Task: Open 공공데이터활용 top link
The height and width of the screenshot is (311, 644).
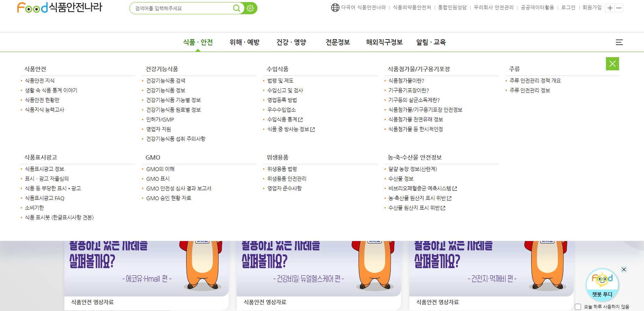Action: 537,7
